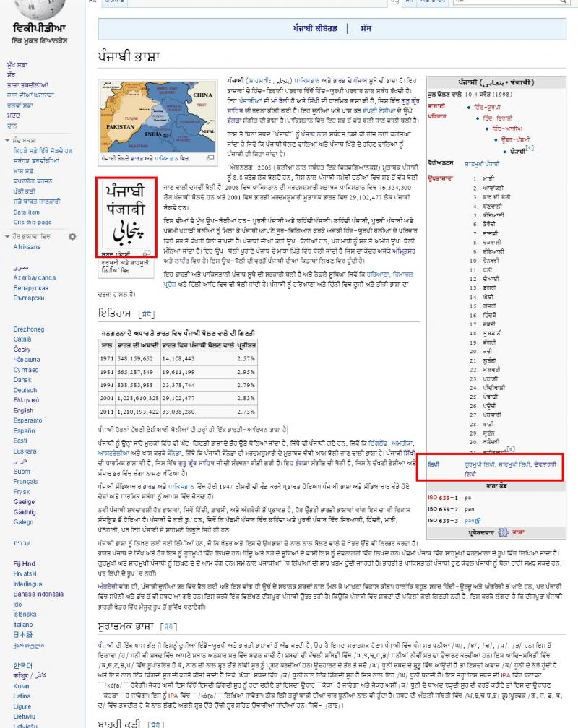This screenshot has height=728, width=578.
Task: Click Cite this page link
Action: [x=33, y=222]
